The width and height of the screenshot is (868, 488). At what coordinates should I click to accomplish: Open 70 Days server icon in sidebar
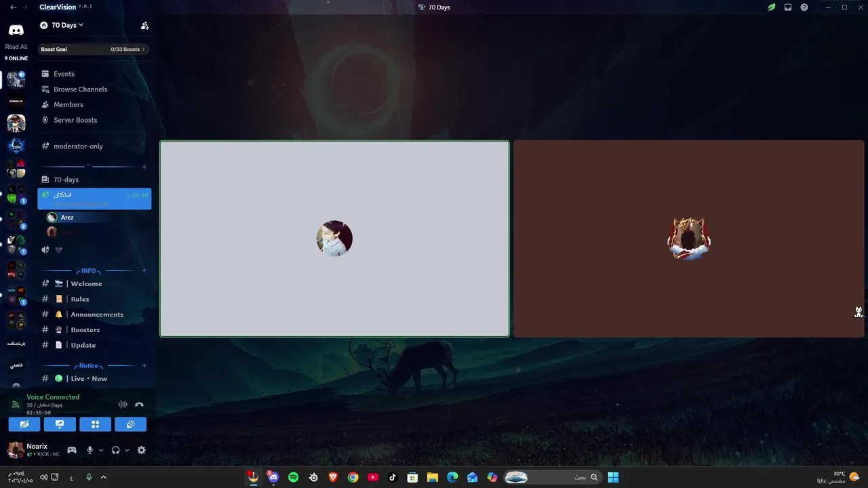click(16, 79)
